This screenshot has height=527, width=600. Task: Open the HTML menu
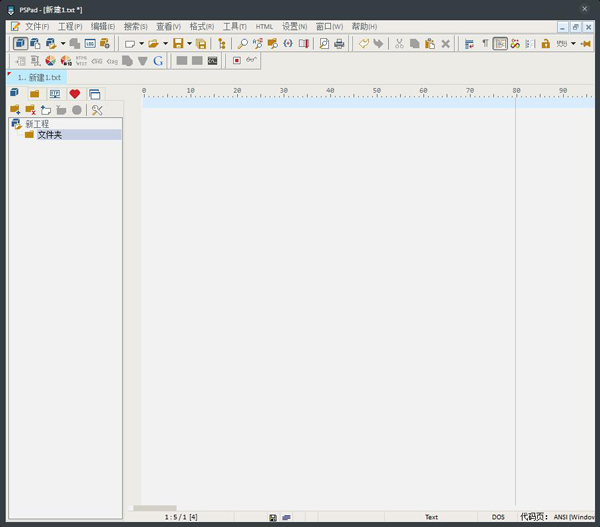coord(264,26)
